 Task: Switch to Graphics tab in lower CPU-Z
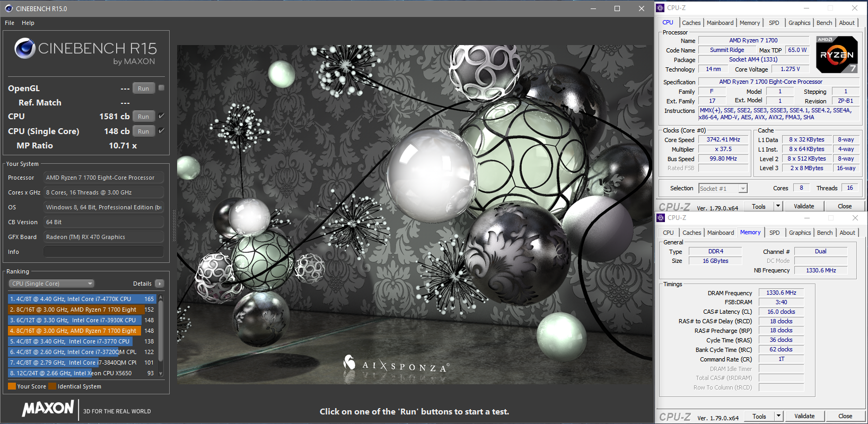tap(800, 233)
